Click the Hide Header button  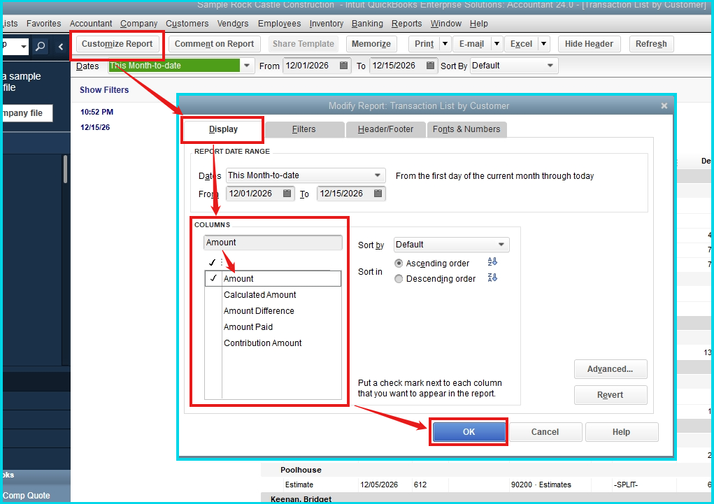[x=589, y=44]
